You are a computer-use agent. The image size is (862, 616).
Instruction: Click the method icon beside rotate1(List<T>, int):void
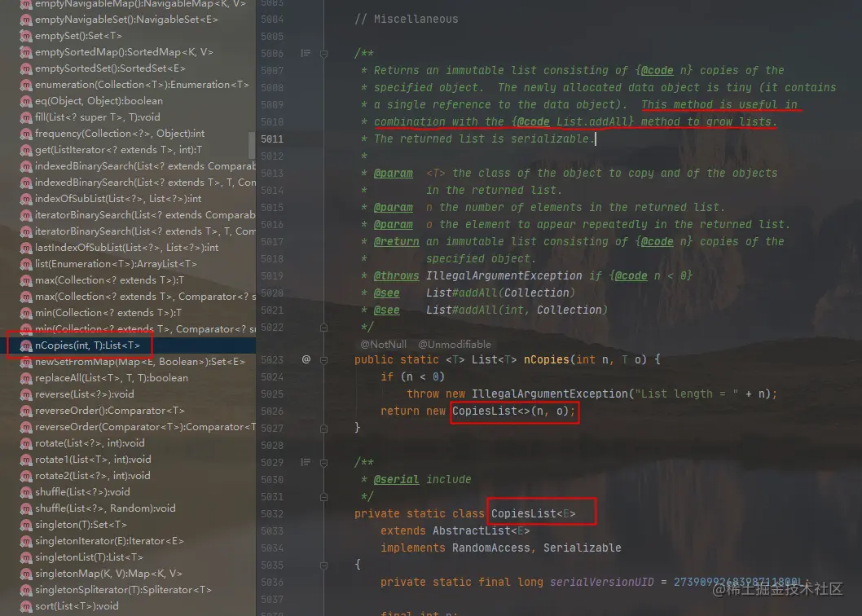[x=26, y=460]
